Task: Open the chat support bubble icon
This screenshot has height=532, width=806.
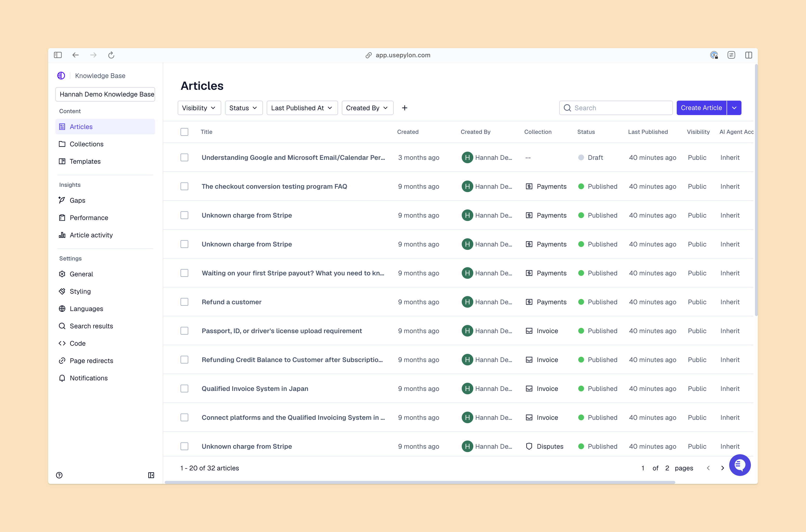Action: [x=740, y=465]
